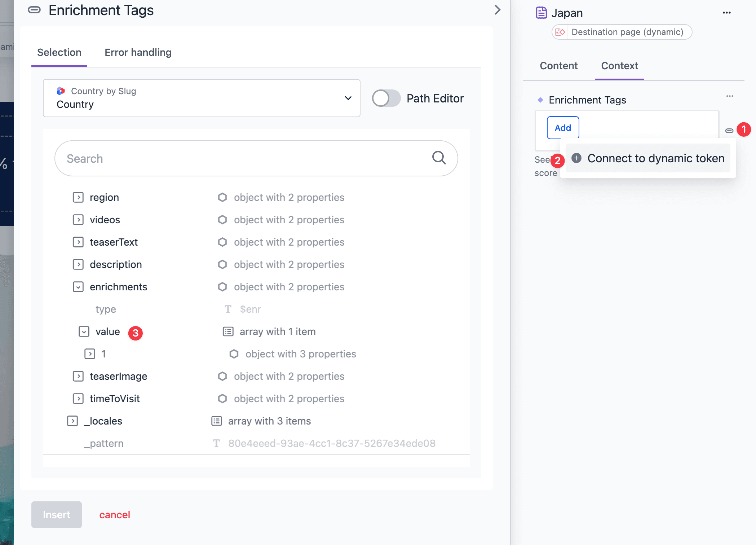The height and width of the screenshot is (545, 756).
Task: Select the value tree item
Action: click(107, 331)
